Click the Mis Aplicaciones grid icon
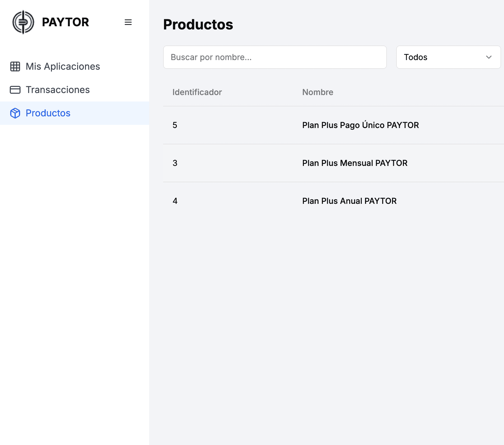 coord(15,66)
